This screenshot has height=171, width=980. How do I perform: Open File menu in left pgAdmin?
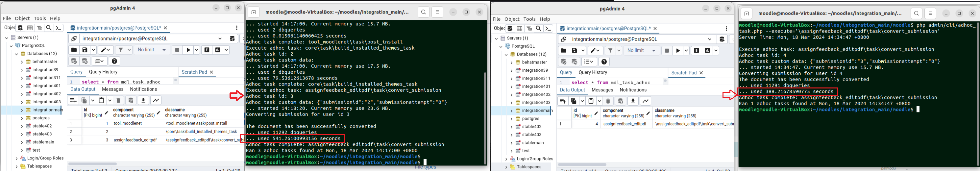click(x=7, y=18)
